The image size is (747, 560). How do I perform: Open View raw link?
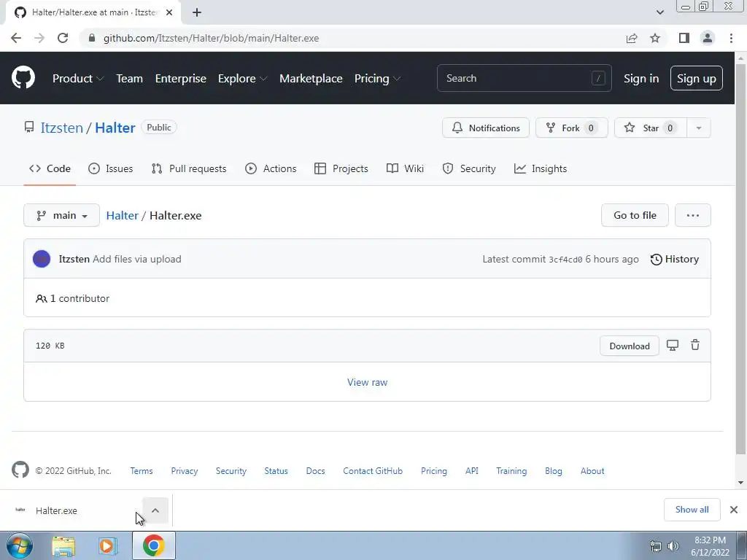(368, 382)
